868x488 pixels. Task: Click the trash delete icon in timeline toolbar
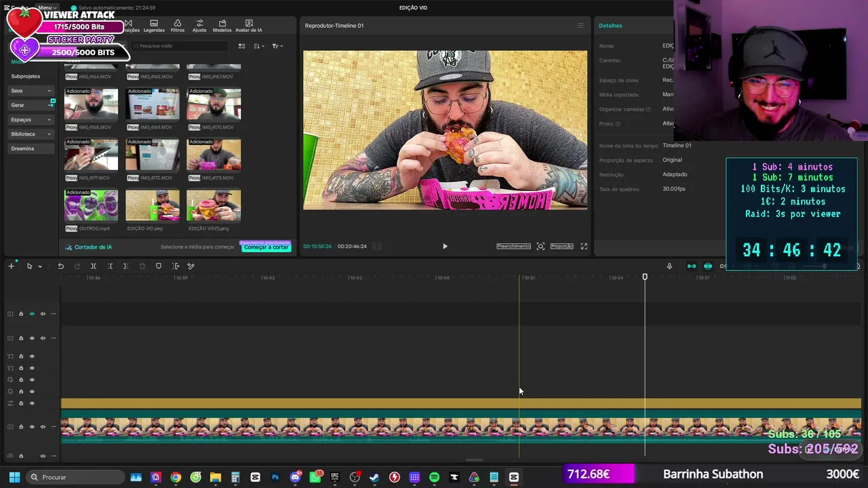pos(142,266)
